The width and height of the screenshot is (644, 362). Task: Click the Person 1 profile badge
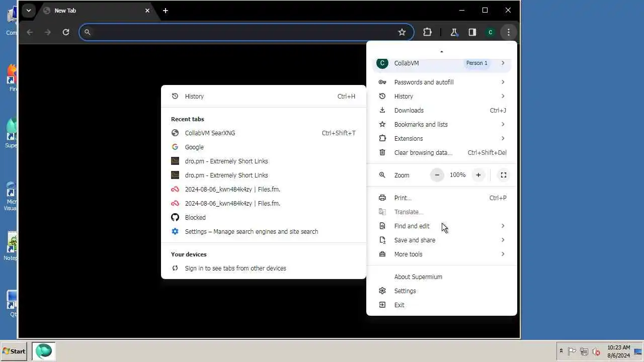coord(476,63)
